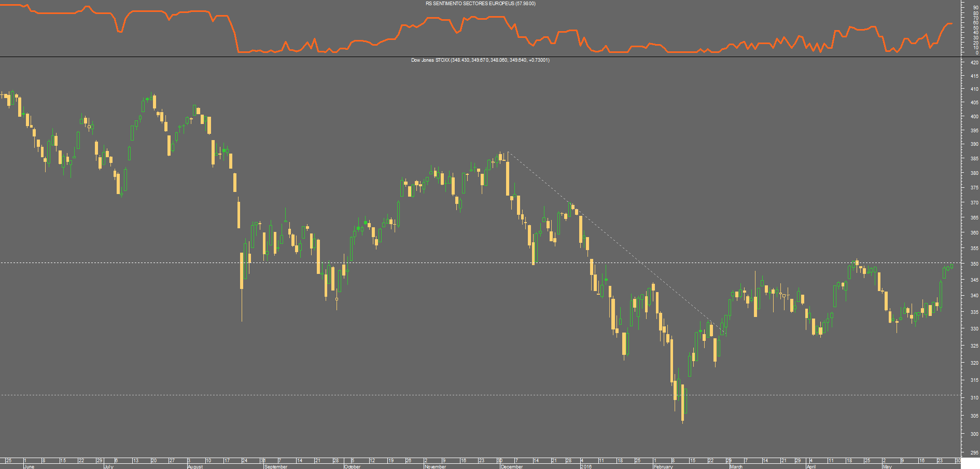Click the RS SENTIMENTO SECTORES EUROPEUS indicator title
This screenshot has width=980, height=469.
pos(480,4)
